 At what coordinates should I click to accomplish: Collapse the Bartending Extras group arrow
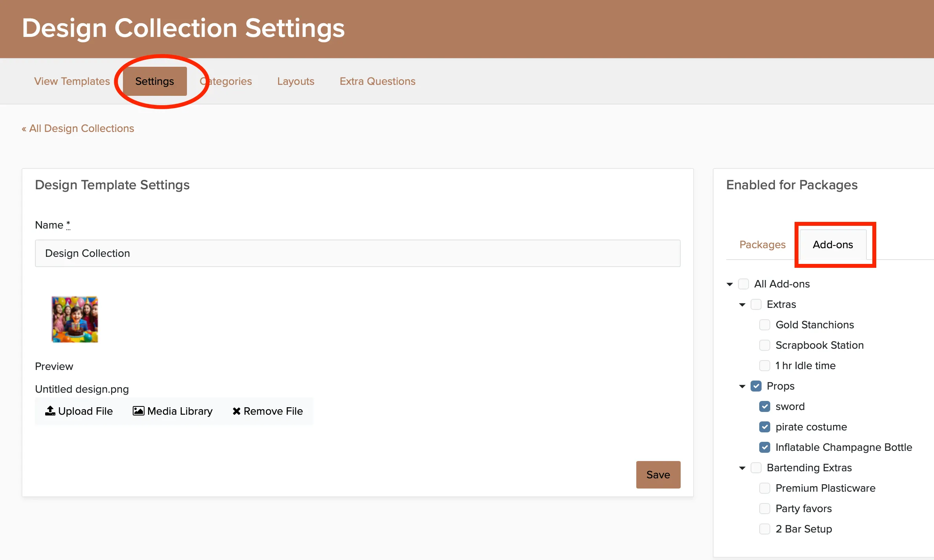[x=742, y=468]
